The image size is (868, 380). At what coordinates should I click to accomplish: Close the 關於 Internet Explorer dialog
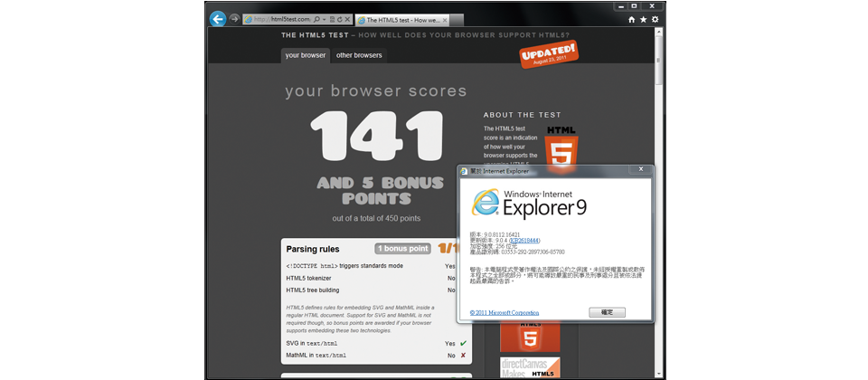pos(640,169)
